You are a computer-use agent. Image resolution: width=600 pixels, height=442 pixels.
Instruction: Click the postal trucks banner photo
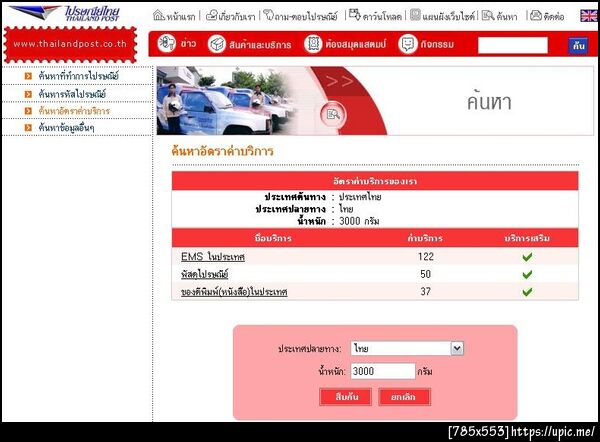click(228, 101)
